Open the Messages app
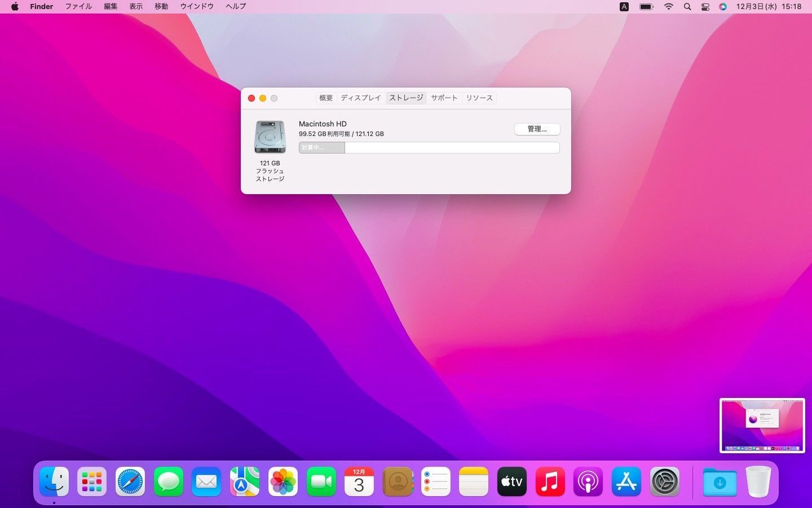812x508 pixels. pyautogui.click(x=168, y=481)
